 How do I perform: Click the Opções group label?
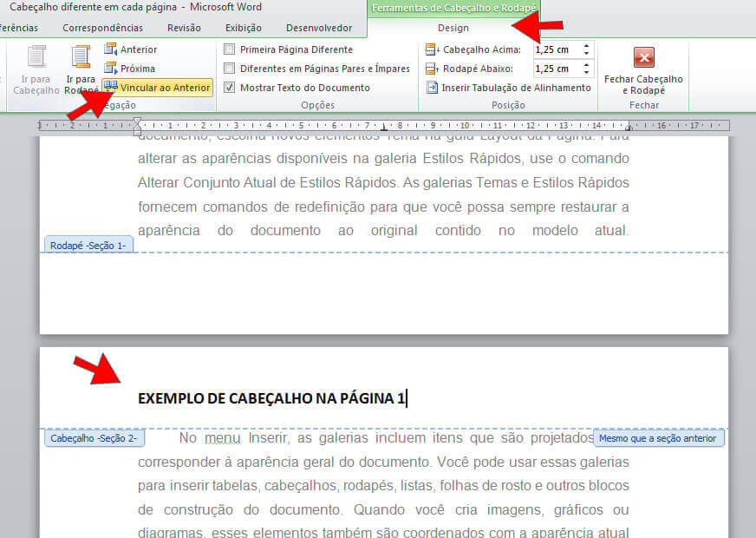[x=317, y=105]
